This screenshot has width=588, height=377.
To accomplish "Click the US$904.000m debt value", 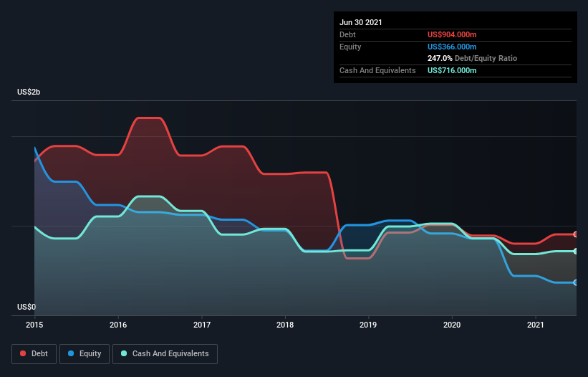I will coord(452,34).
